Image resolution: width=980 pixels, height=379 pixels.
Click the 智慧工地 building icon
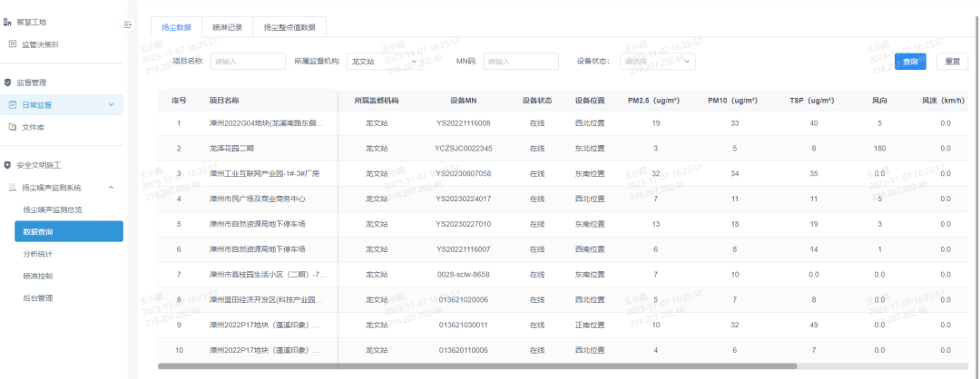click(7, 23)
